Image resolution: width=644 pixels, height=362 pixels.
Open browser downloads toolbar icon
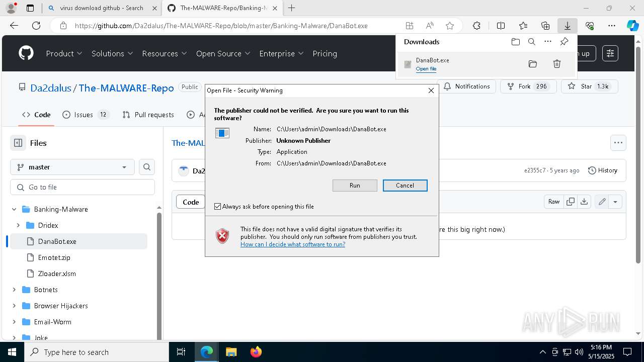(x=567, y=26)
